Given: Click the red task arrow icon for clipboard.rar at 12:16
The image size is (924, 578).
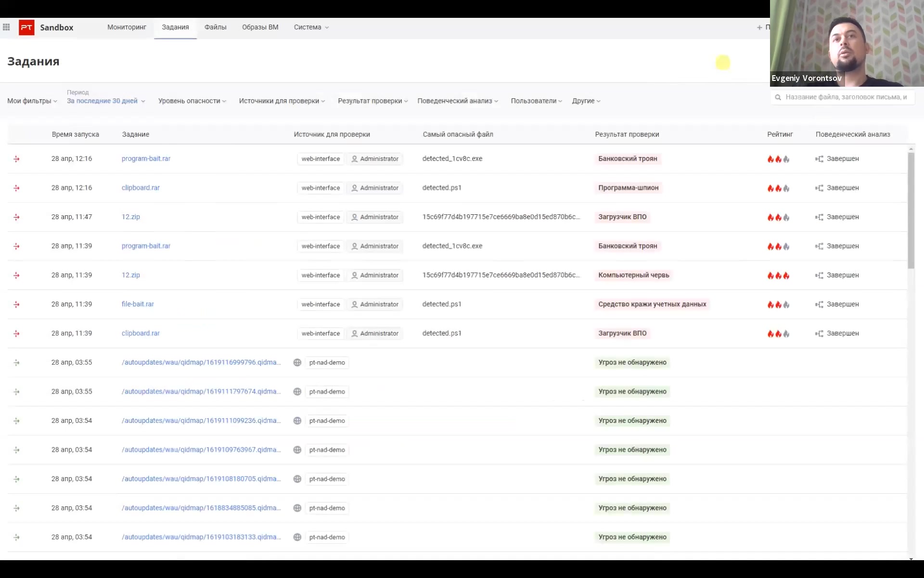Looking at the screenshot, I should coord(16,188).
